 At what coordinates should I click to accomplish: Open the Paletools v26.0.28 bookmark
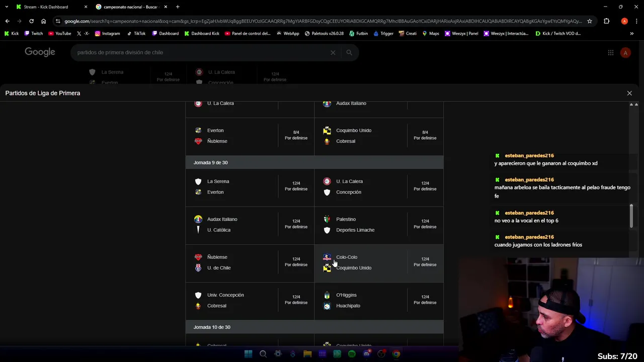(324, 34)
